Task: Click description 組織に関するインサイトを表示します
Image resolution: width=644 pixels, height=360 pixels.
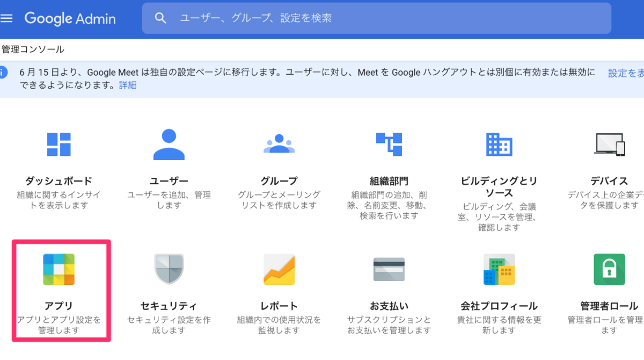Action: click(x=59, y=200)
